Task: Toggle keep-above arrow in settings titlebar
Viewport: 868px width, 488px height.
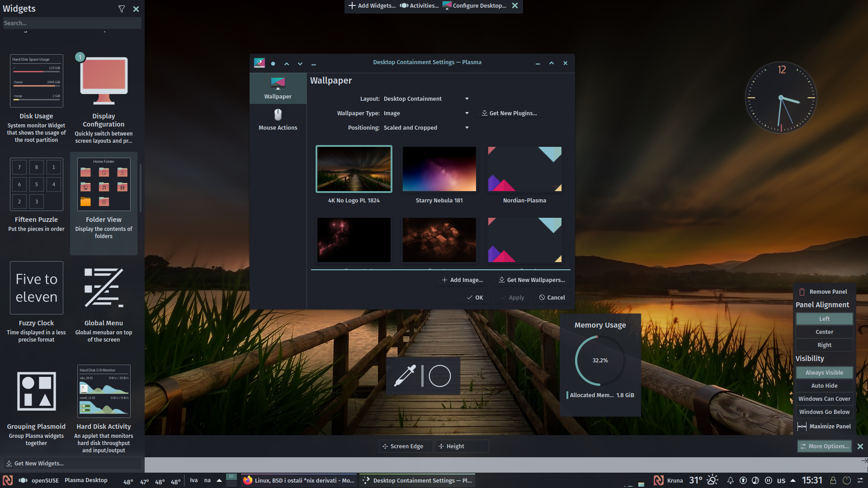Action: coord(287,64)
